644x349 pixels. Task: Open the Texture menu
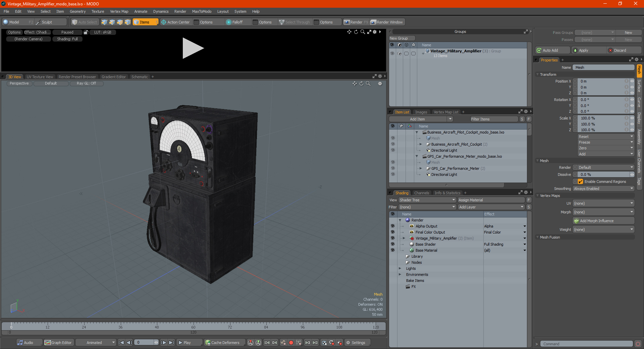coord(98,11)
